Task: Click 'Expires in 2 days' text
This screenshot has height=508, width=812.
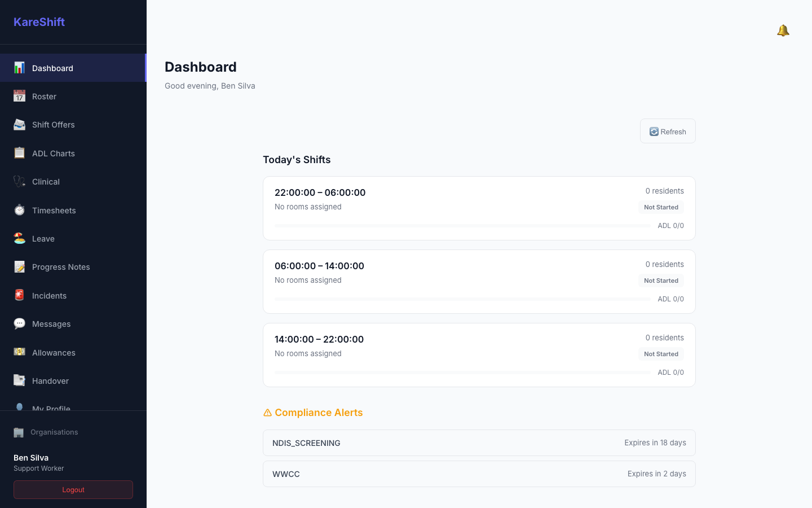Action: pyautogui.click(x=657, y=474)
